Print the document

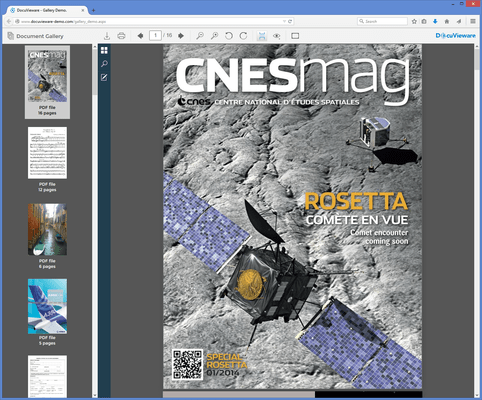coord(121,36)
